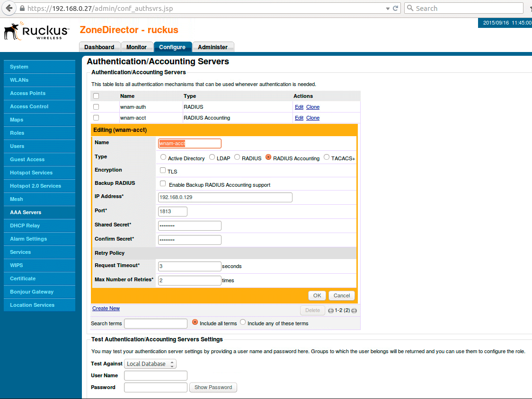Enable the TLS encryption checkbox
Image resolution: width=532 pixels, height=399 pixels.
coord(163,170)
